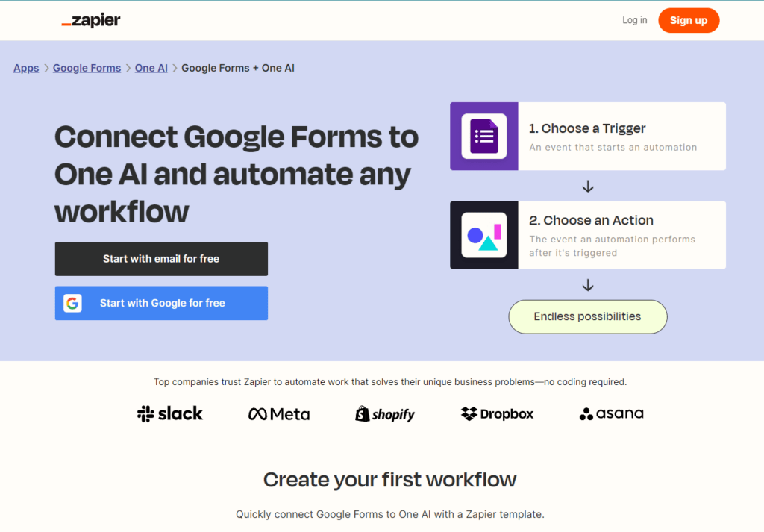
Task: Click the Create your first workflow heading
Action: [x=389, y=479]
